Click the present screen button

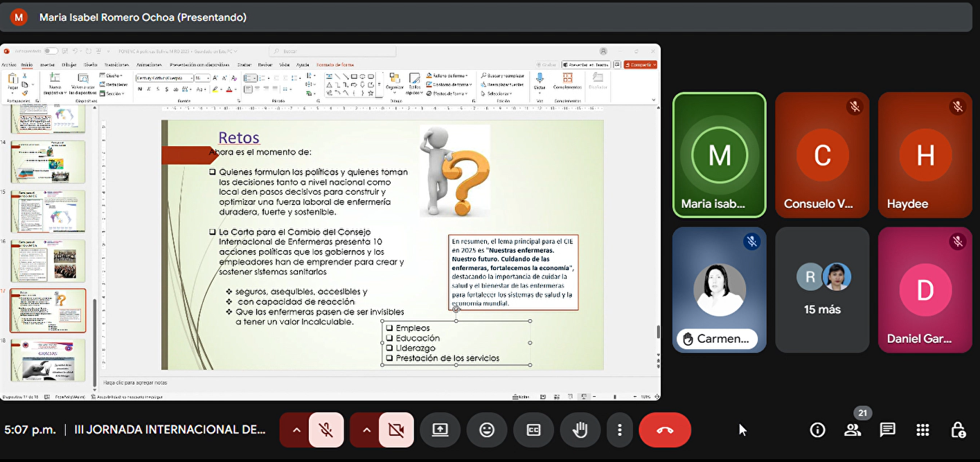coord(440,430)
